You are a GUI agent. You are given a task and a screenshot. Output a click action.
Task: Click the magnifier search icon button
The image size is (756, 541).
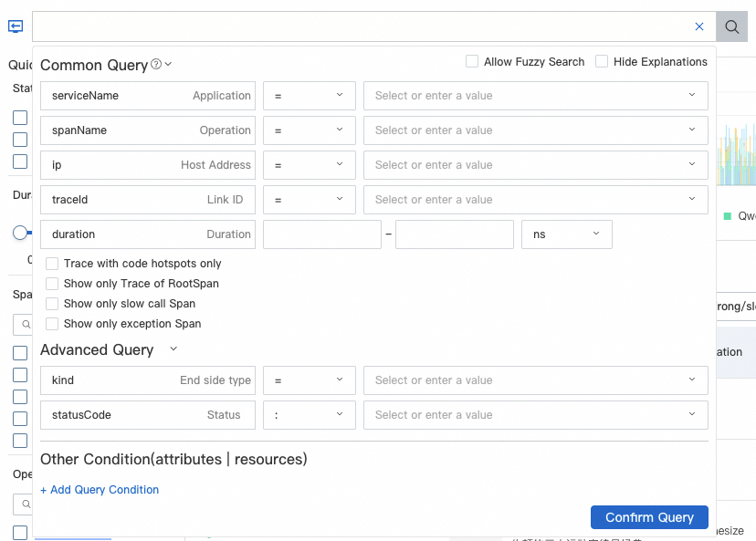coord(732,26)
